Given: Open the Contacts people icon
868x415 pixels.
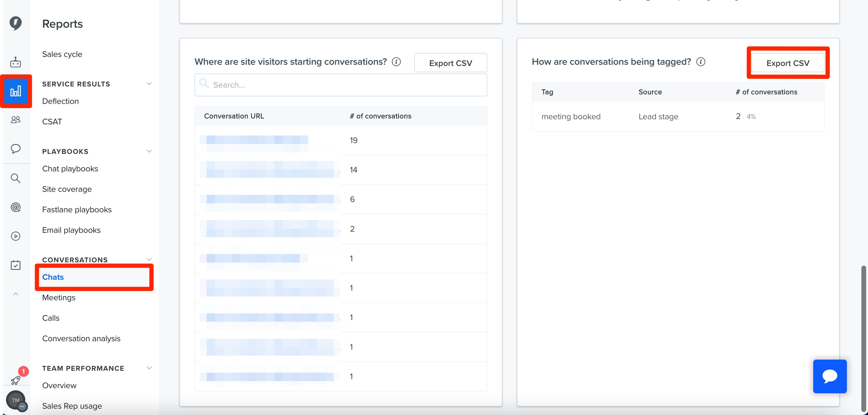Looking at the screenshot, I should 15,120.
